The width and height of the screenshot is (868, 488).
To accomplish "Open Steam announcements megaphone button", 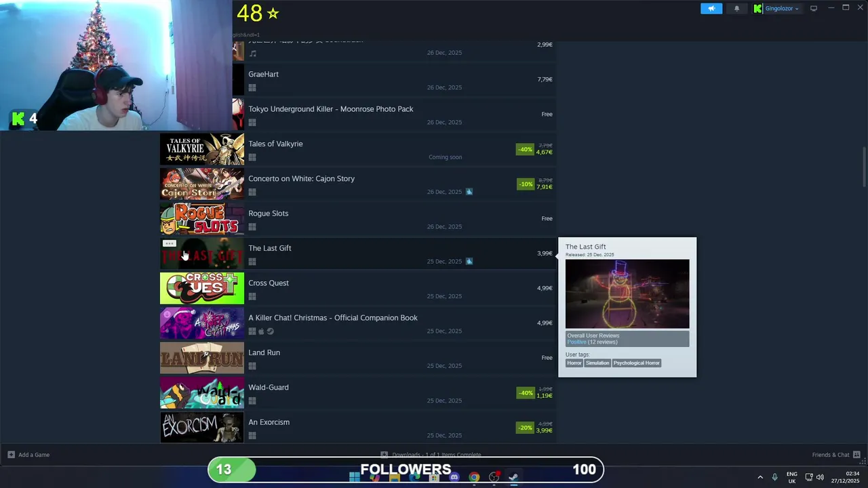I will point(711,9).
